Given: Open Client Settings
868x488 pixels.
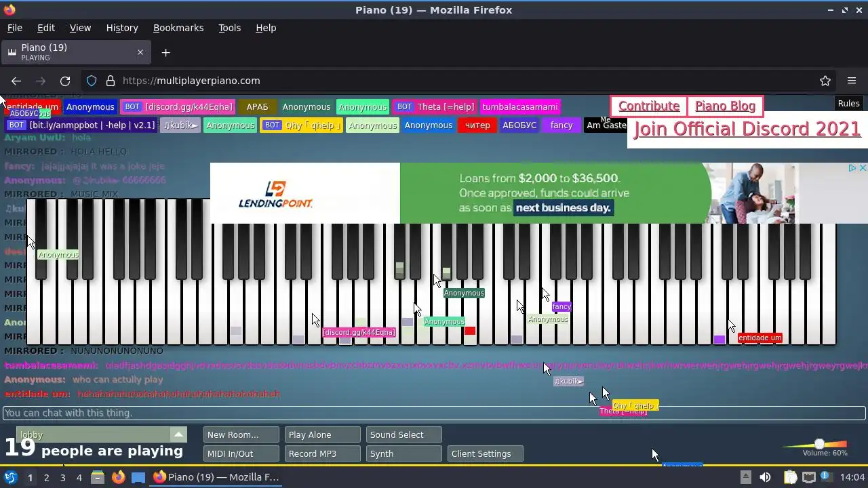Looking at the screenshot, I should (x=485, y=453).
